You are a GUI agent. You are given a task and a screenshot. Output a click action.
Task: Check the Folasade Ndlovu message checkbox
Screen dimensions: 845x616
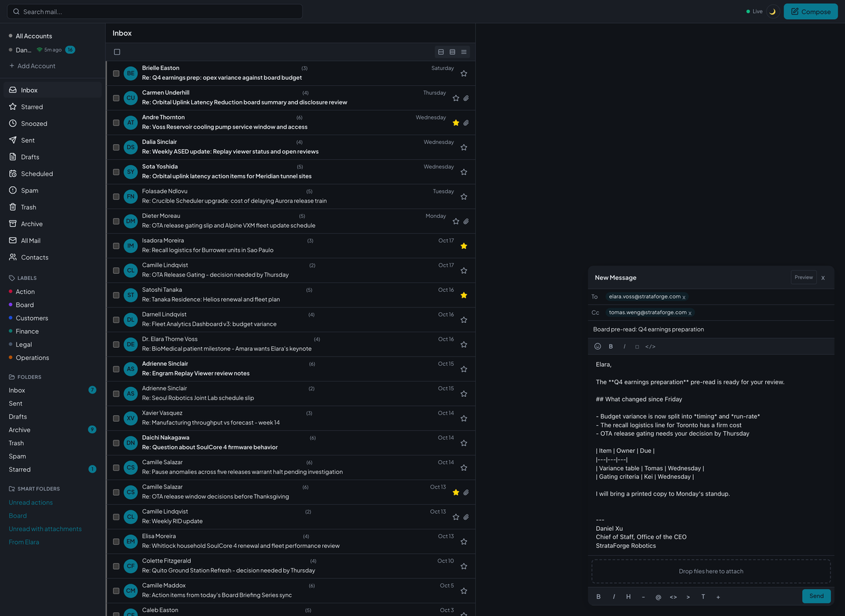point(116,197)
